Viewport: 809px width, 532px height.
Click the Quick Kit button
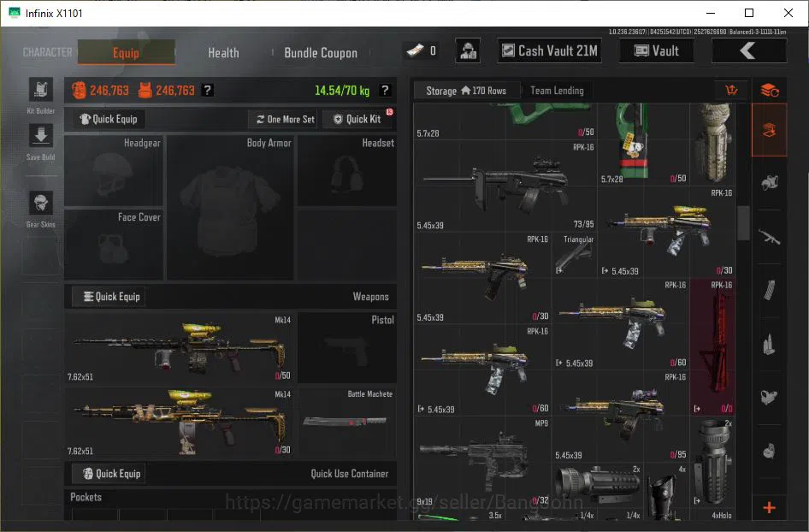357,119
